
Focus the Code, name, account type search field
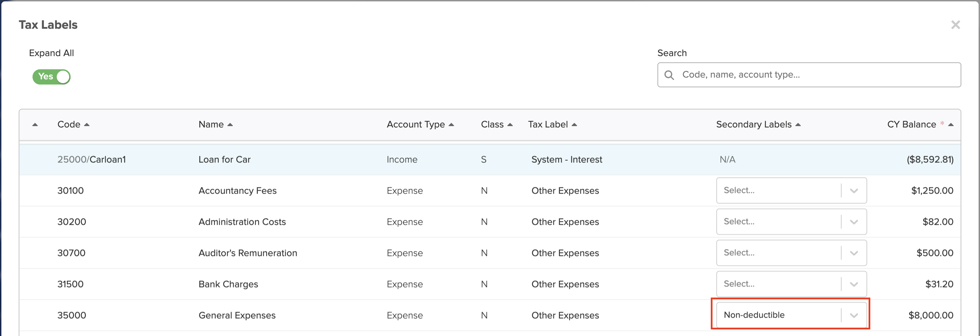click(x=809, y=75)
